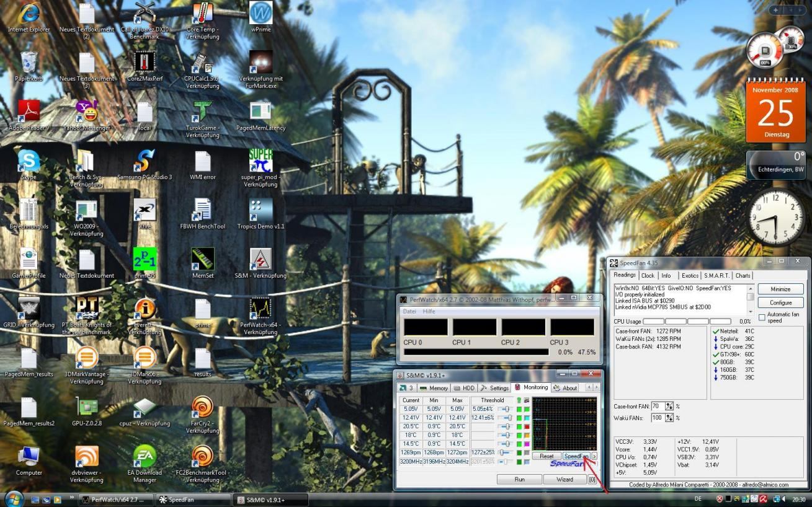Open the Hilfe menu in PerfWatch
Viewport: 812px width, 507px height.
tap(429, 311)
